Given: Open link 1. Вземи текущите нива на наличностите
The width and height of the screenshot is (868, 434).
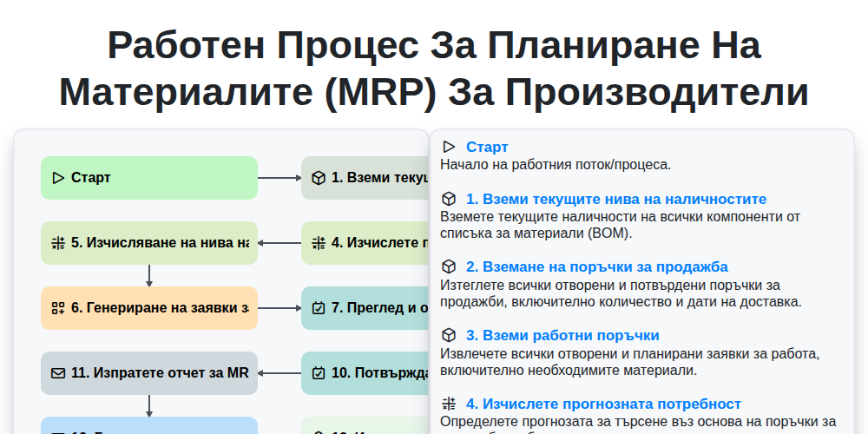Looking at the screenshot, I should (616, 199).
